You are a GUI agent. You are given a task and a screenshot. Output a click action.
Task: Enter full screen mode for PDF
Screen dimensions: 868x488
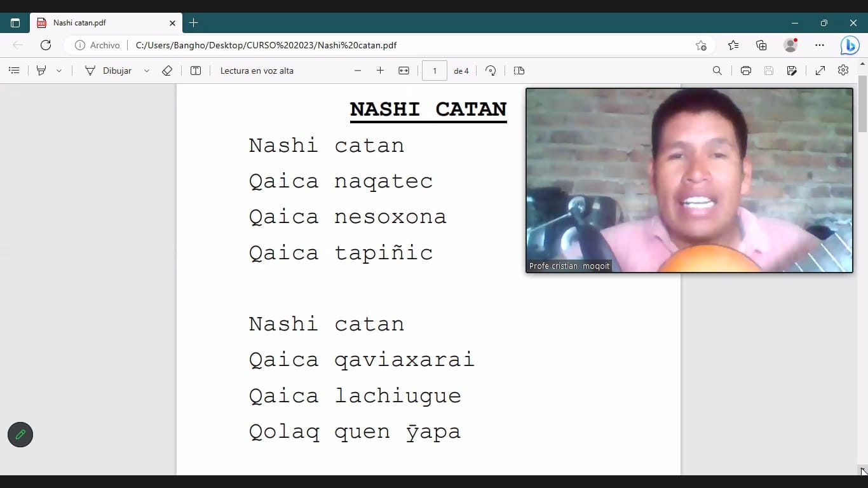pyautogui.click(x=820, y=71)
